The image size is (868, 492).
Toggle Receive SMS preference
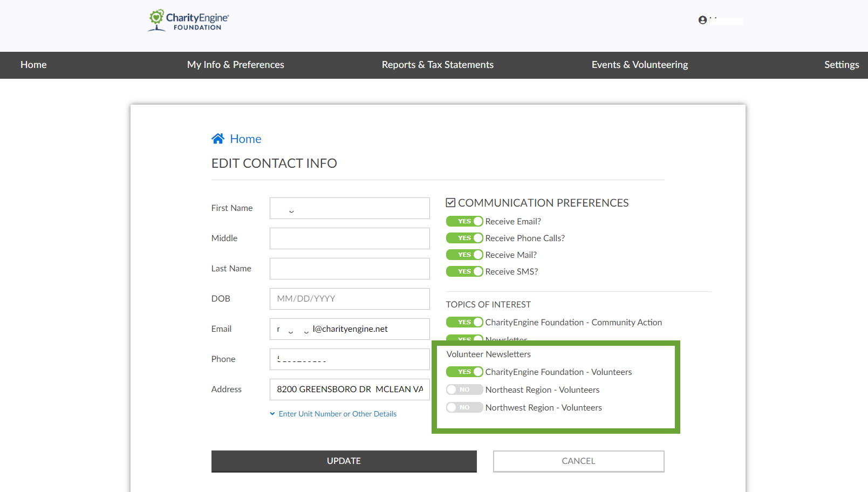click(x=464, y=271)
